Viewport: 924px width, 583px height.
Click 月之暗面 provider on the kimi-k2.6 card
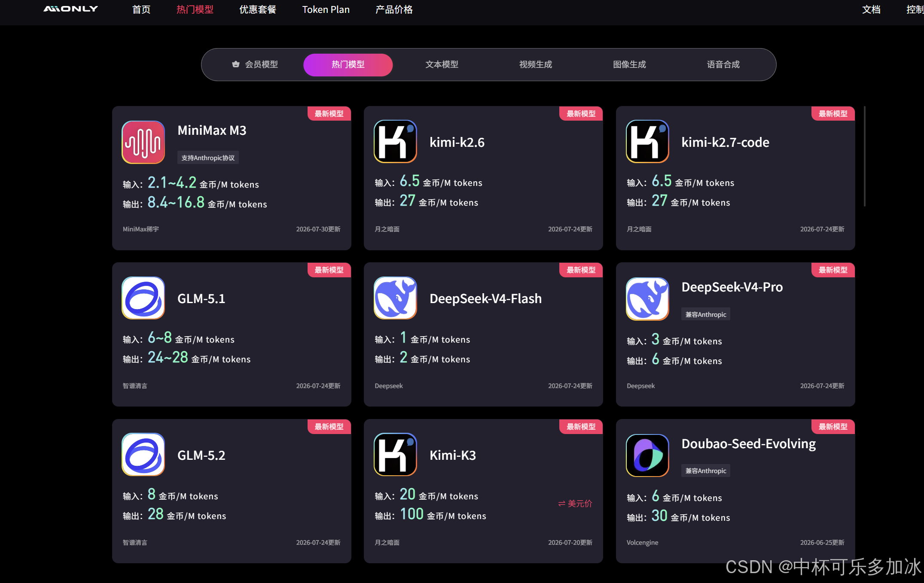click(387, 229)
